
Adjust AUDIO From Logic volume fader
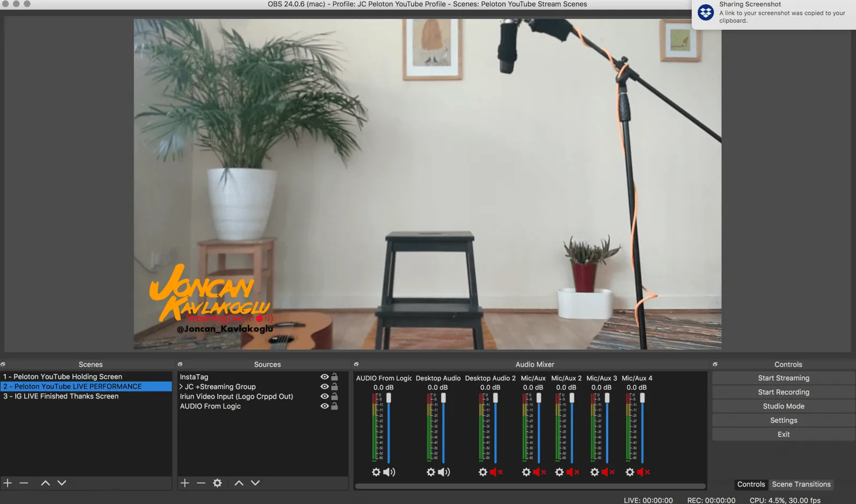388,398
